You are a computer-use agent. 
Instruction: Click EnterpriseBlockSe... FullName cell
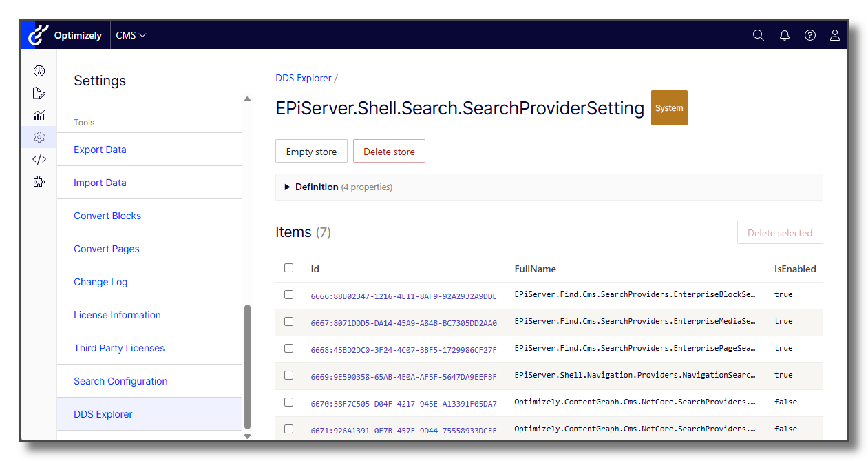pyautogui.click(x=635, y=295)
